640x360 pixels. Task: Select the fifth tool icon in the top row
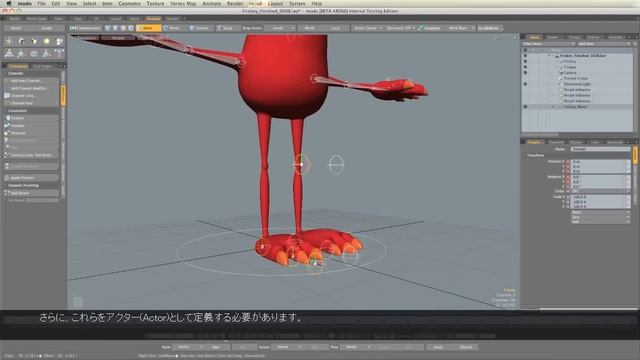coord(59,41)
